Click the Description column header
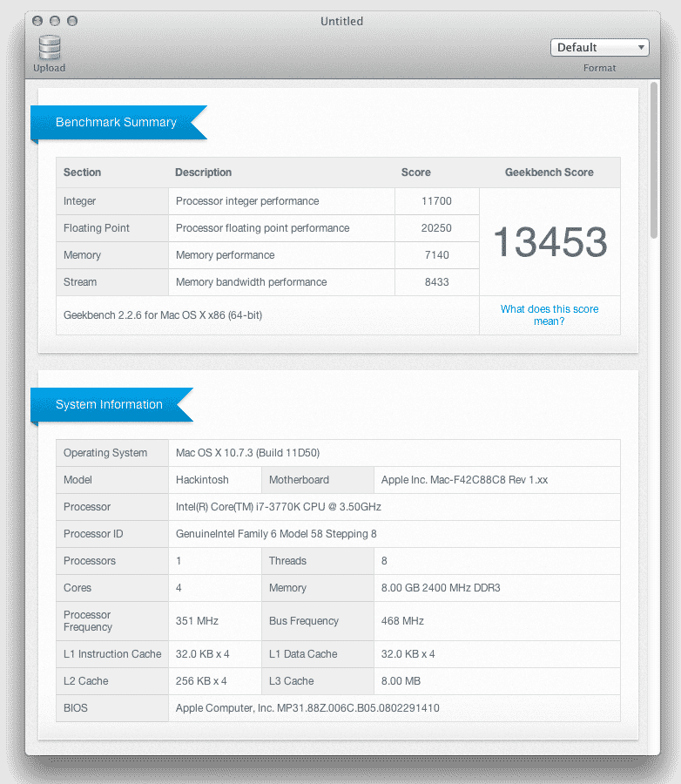This screenshot has height=784, width=681. [203, 172]
